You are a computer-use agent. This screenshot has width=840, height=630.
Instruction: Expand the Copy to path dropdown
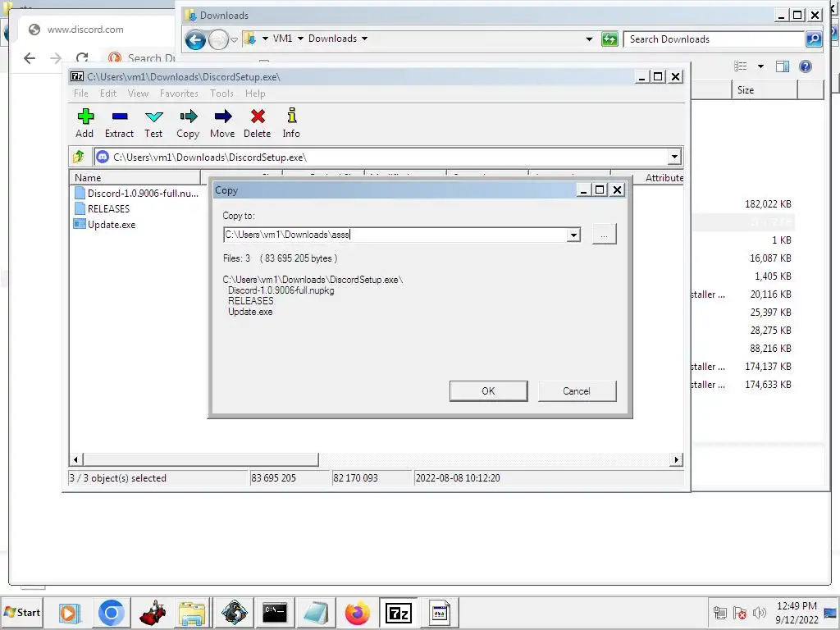573,235
